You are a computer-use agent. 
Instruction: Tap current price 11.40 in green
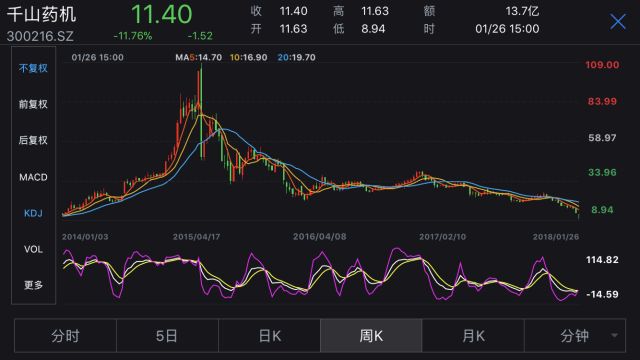click(162, 14)
